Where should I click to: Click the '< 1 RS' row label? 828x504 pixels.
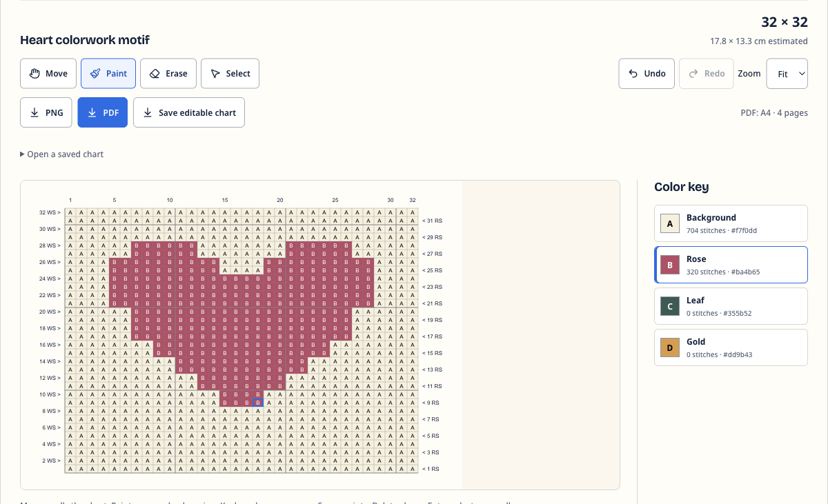(x=431, y=469)
